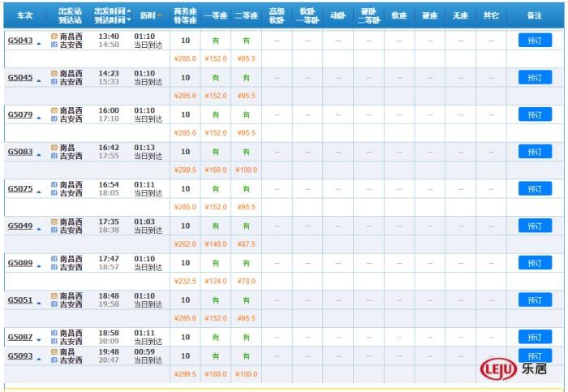Collapse price details arrow beside G5043
The width and height of the screenshot is (568, 392).
point(38,41)
